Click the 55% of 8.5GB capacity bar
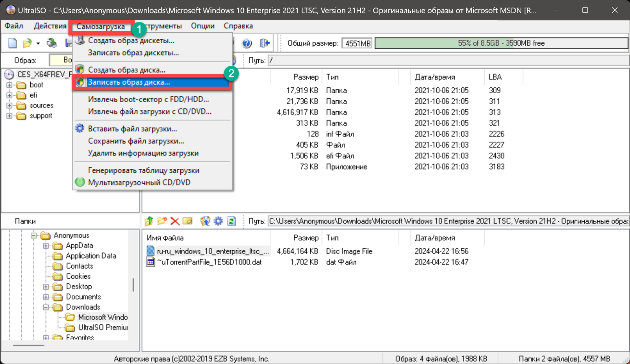630x364 pixels. point(501,43)
